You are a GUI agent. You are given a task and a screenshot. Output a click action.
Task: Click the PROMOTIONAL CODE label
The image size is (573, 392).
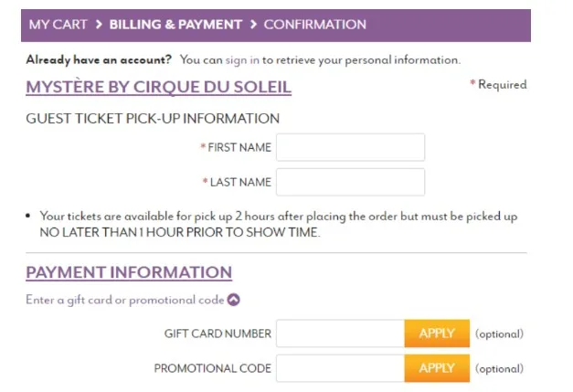pyautogui.click(x=212, y=368)
